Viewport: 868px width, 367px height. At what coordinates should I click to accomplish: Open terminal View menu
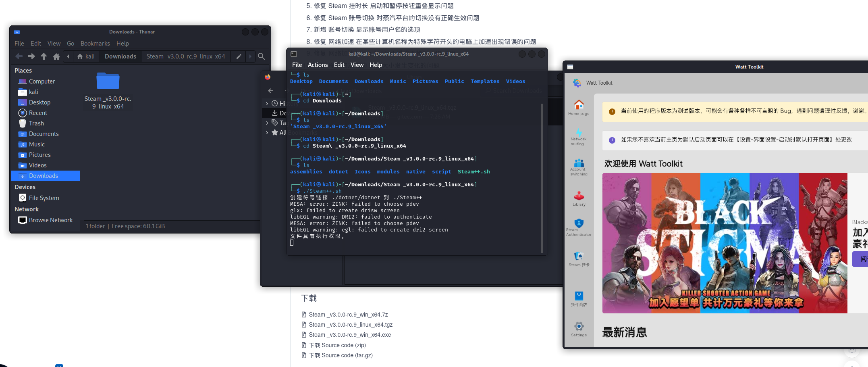(x=357, y=65)
